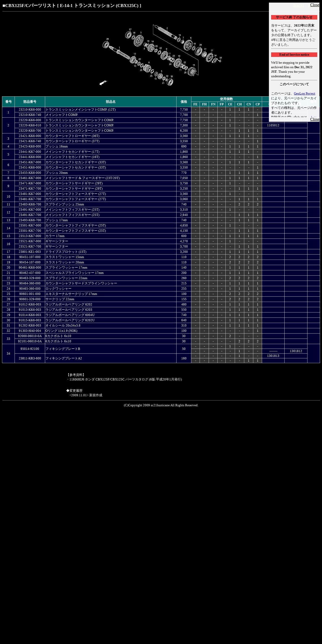322x644 pixels.
Task: Click price 4,650 cell
Action: [184, 225]
